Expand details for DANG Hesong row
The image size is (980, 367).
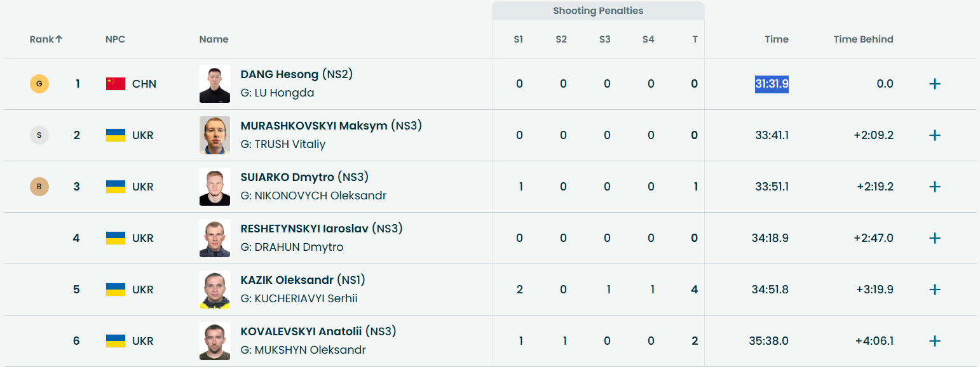coord(934,84)
